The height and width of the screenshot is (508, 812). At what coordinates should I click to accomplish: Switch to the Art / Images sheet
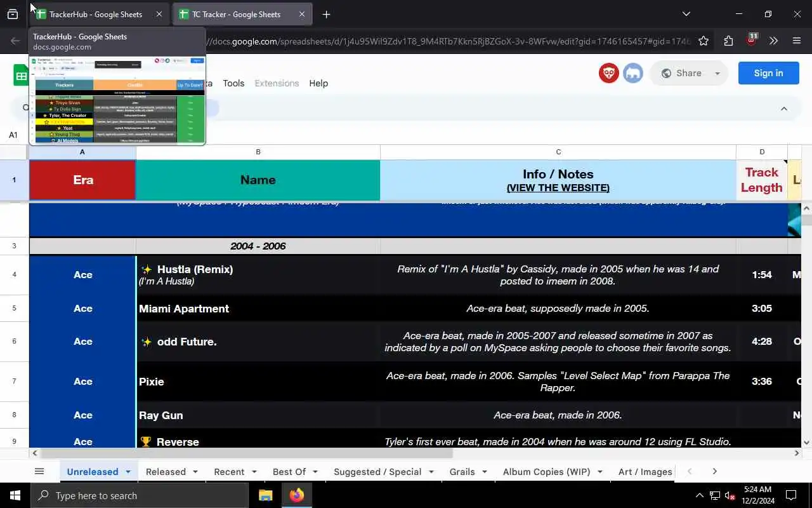pos(645,472)
